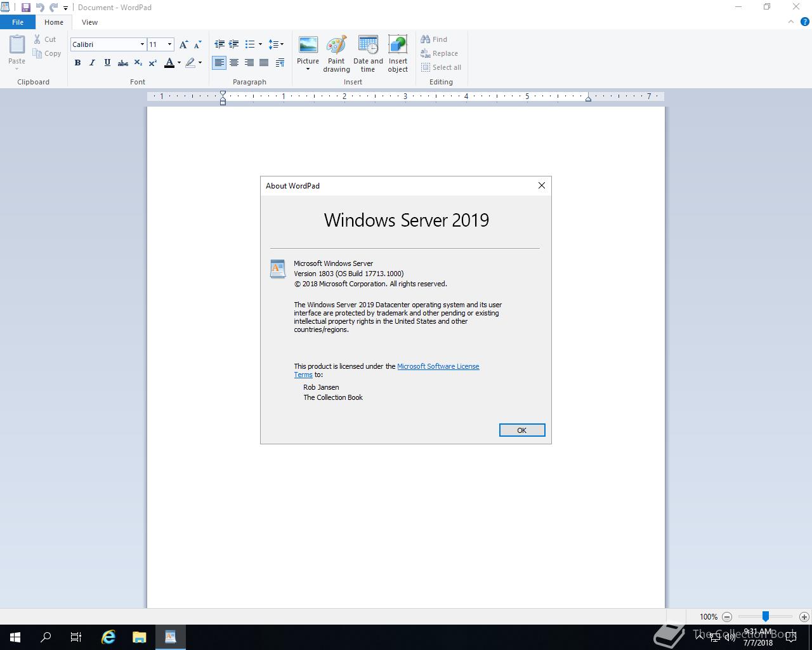Click the zoom slider handle

pos(766,616)
